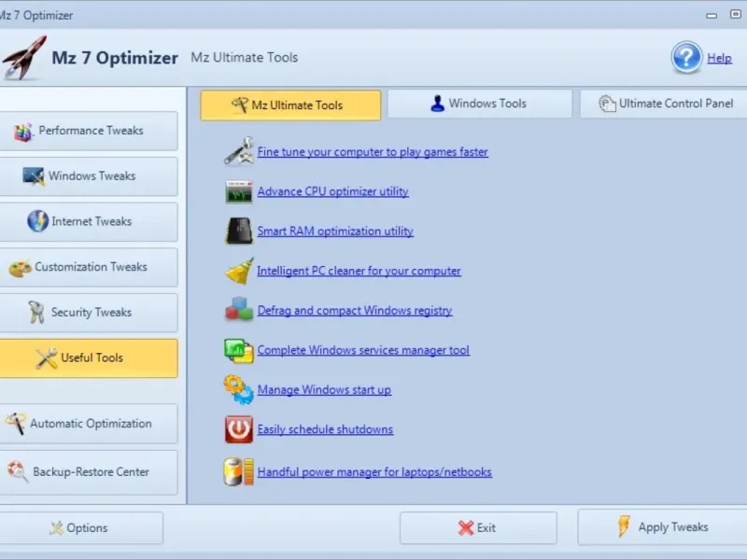This screenshot has height=560, width=747.
Task: Open Easily schedule shutdowns link
Action: point(325,429)
